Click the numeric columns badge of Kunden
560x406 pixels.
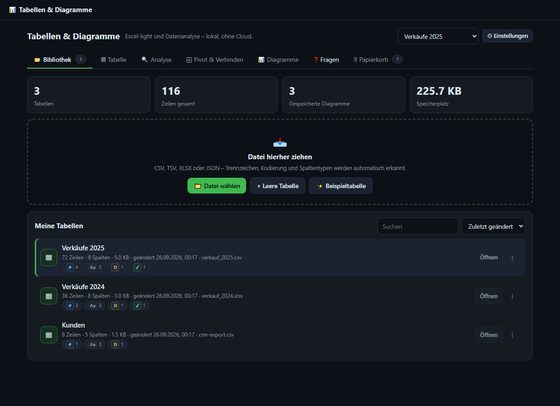click(x=72, y=345)
